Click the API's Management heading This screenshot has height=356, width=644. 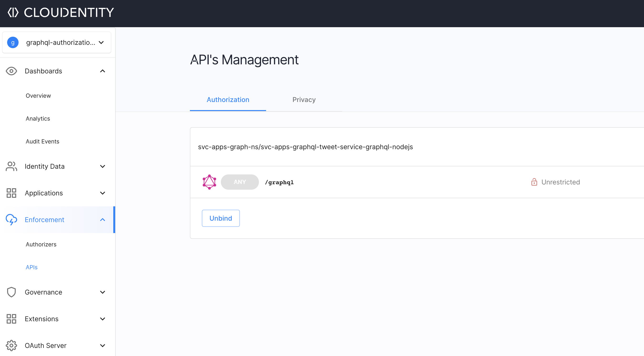click(244, 60)
